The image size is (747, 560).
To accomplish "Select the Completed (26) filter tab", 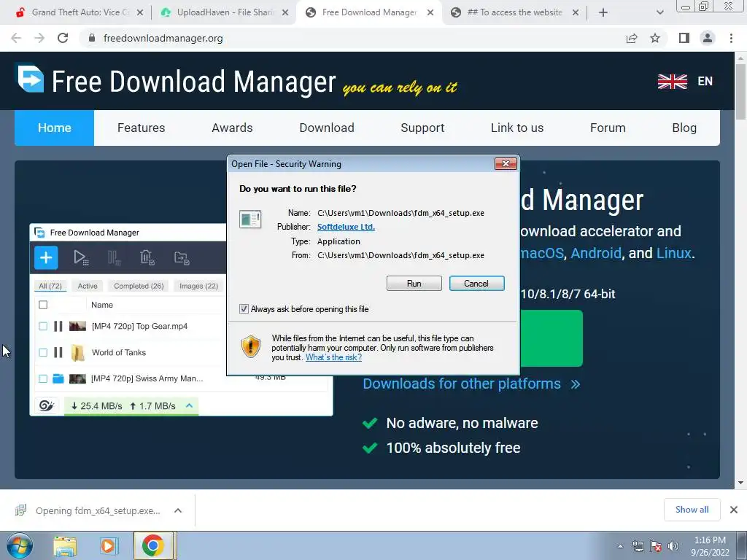I will point(139,286).
